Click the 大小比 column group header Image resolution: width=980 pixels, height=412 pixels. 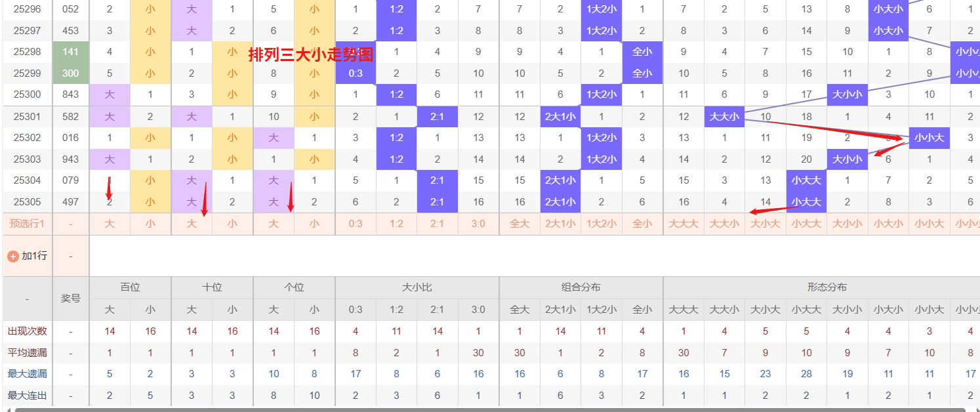[x=417, y=287]
